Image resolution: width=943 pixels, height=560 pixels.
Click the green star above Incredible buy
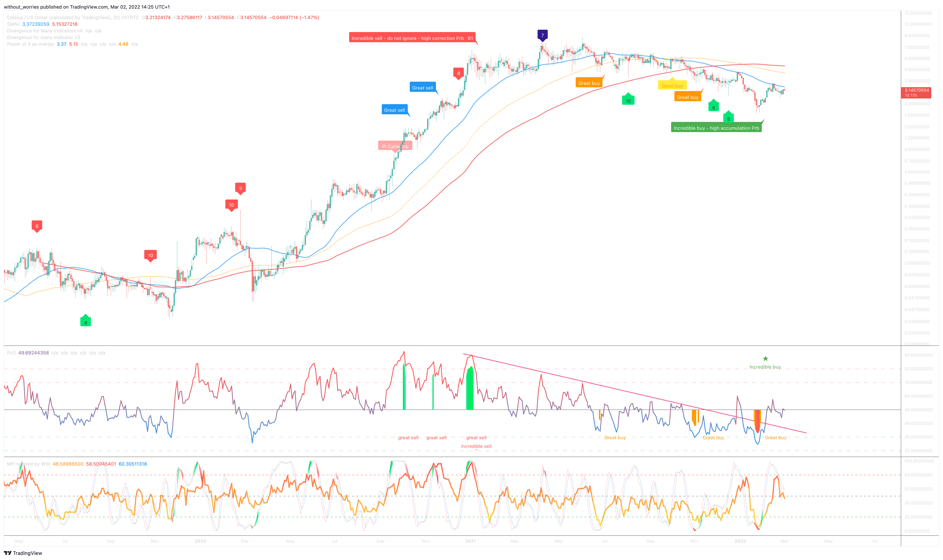pyautogui.click(x=765, y=359)
